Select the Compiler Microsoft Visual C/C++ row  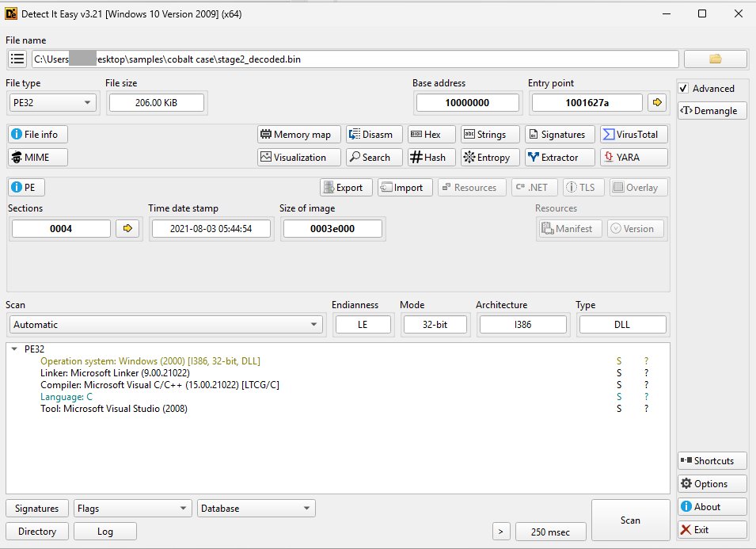(337, 384)
